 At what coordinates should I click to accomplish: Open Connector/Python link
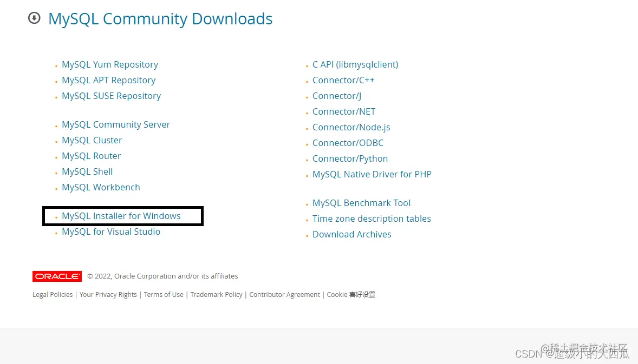pos(350,159)
